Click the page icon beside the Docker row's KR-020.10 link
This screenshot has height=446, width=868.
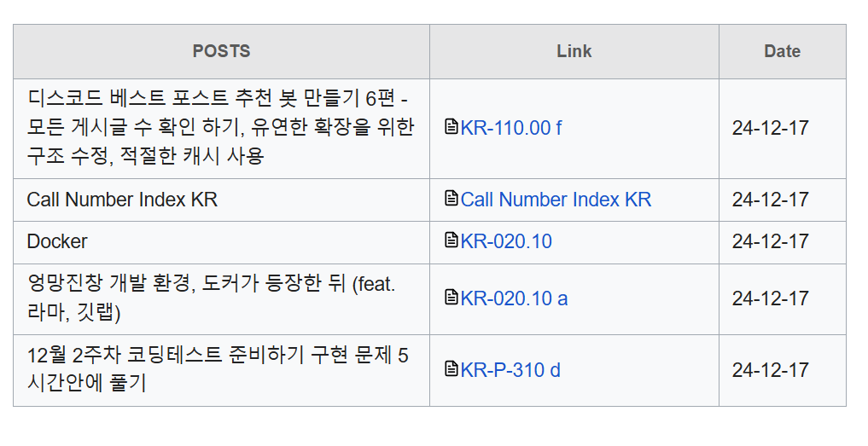click(x=451, y=240)
